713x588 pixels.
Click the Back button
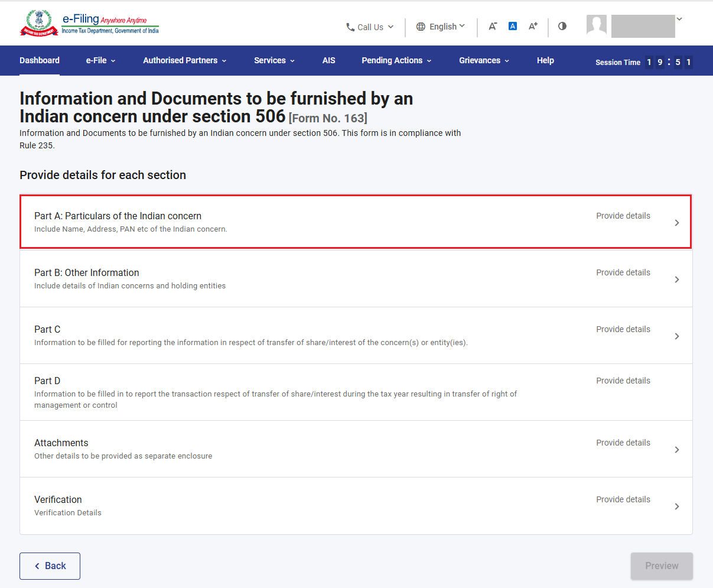(50, 566)
